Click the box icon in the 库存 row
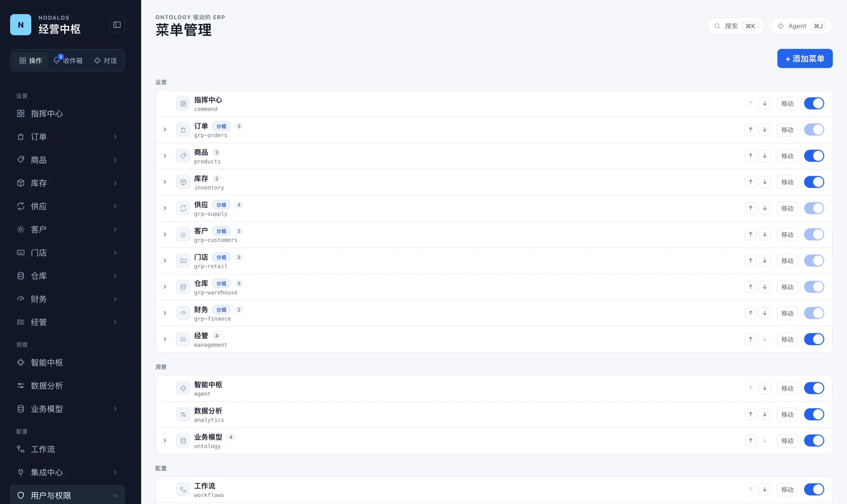The width and height of the screenshot is (847, 504). (183, 182)
